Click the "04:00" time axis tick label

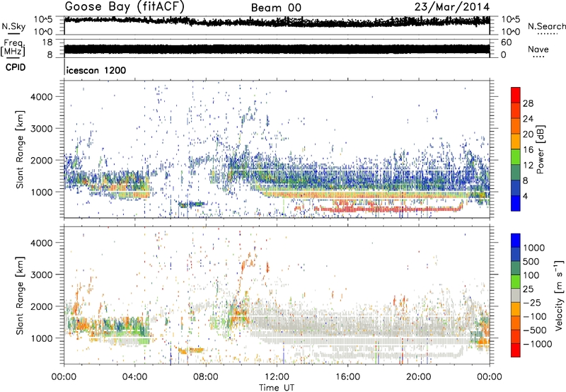tap(135, 377)
